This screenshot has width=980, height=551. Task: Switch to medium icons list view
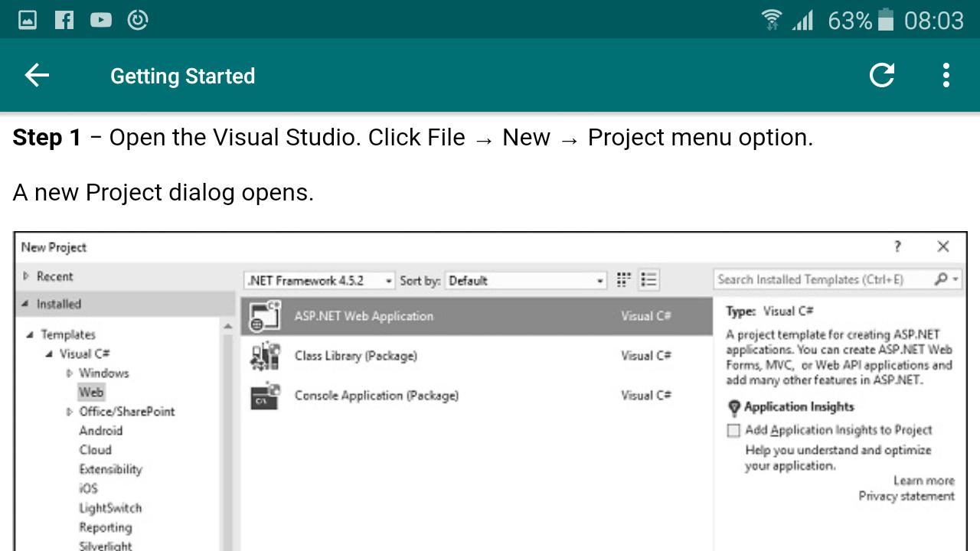pos(648,280)
